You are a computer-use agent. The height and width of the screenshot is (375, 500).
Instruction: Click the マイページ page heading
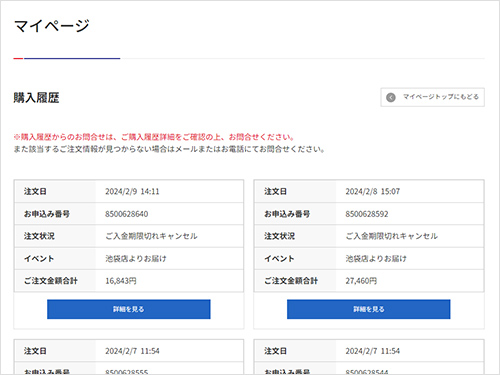click(x=52, y=26)
